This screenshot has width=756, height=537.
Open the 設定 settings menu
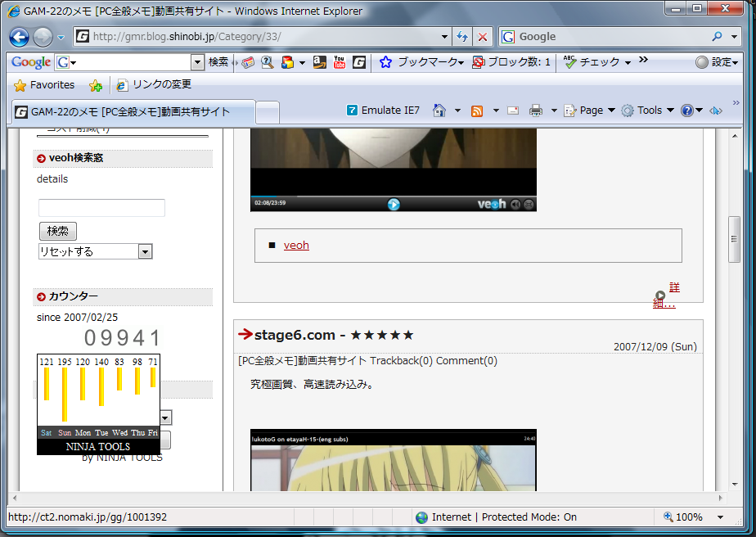tap(718, 61)
